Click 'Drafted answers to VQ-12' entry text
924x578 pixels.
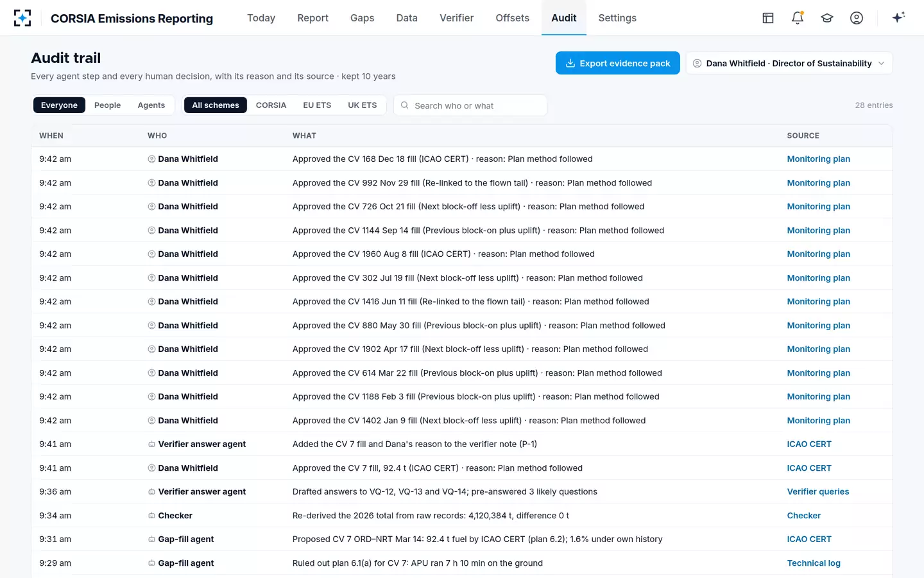(x=445, y=492)
